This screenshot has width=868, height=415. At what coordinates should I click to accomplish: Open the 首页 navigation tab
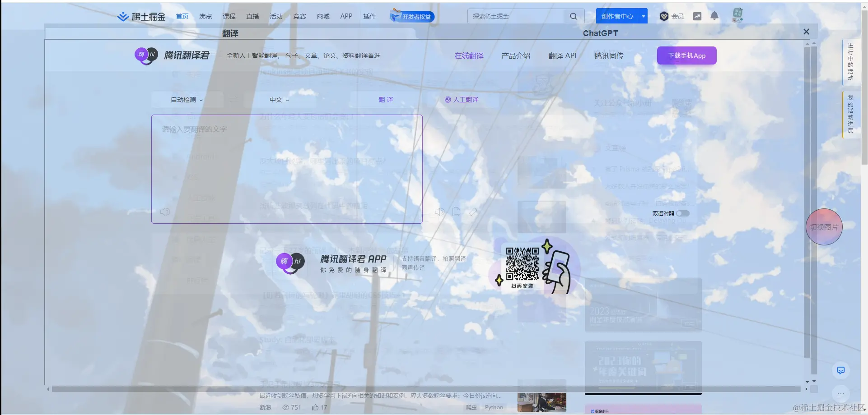click(x=182, y=16)
